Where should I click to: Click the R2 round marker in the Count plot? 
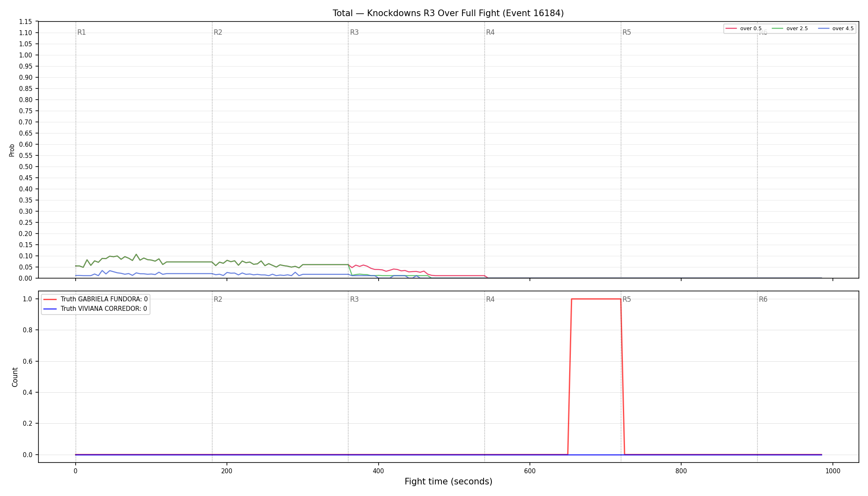(218, 299)
